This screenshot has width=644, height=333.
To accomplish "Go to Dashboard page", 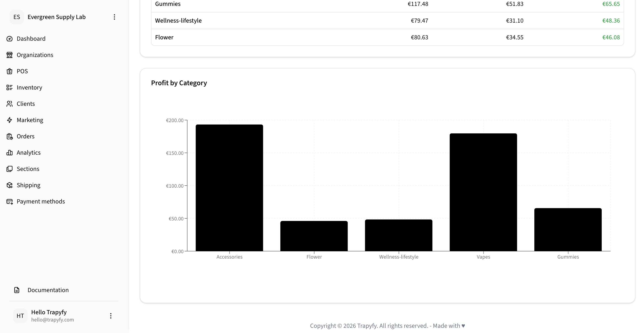I will 31,39.
